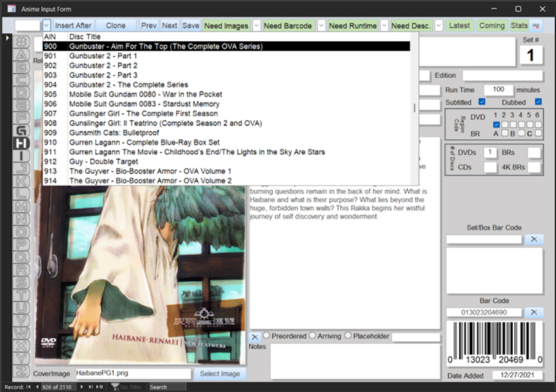
Task: Click the Notes text area
Action: (x=355, y=361)
